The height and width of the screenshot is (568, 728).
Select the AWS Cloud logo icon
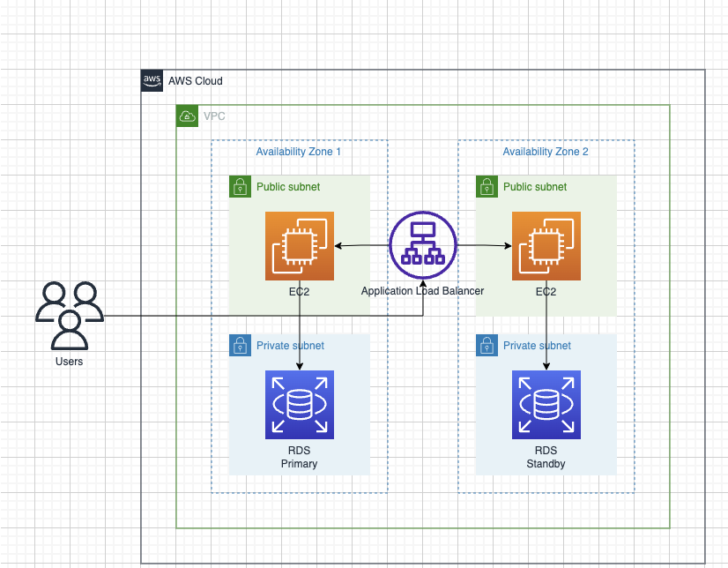point(152,81)
